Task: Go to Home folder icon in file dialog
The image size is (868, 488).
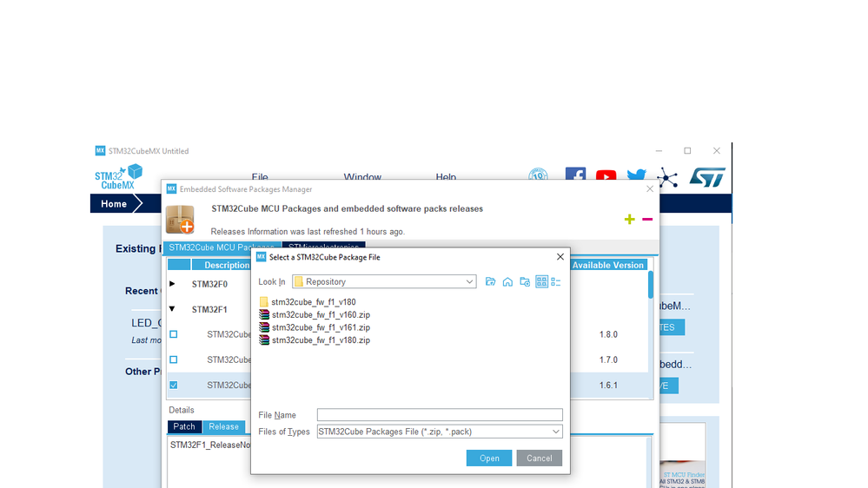Action: [507, 281]
